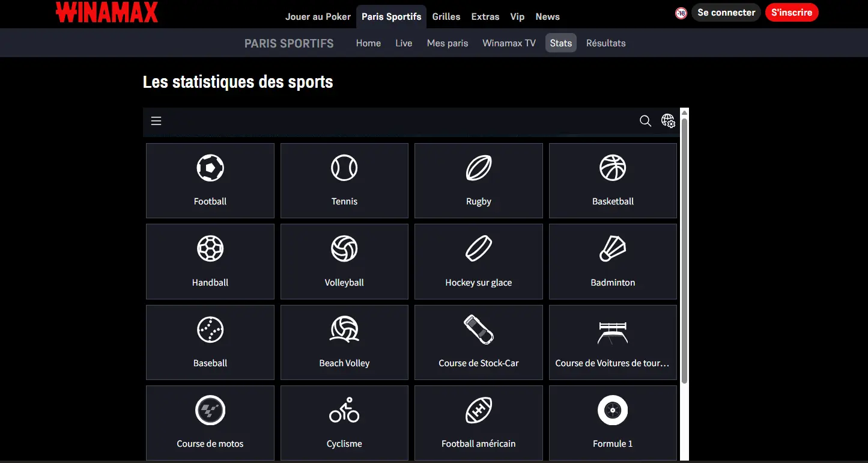Expand the hamburger menu in the stats widget
The height and width of the screenshot is (463, 868).
(x=156, y=121)
